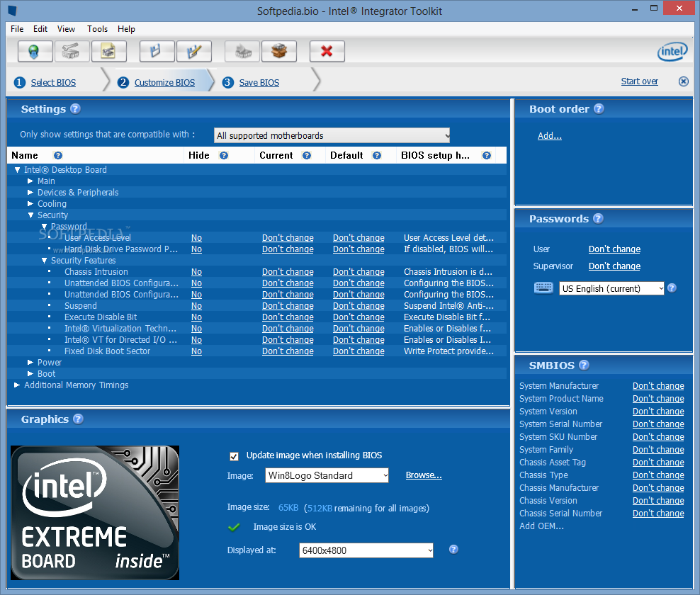
Task: Expand the Main tree node
Action: coord(30,181)
